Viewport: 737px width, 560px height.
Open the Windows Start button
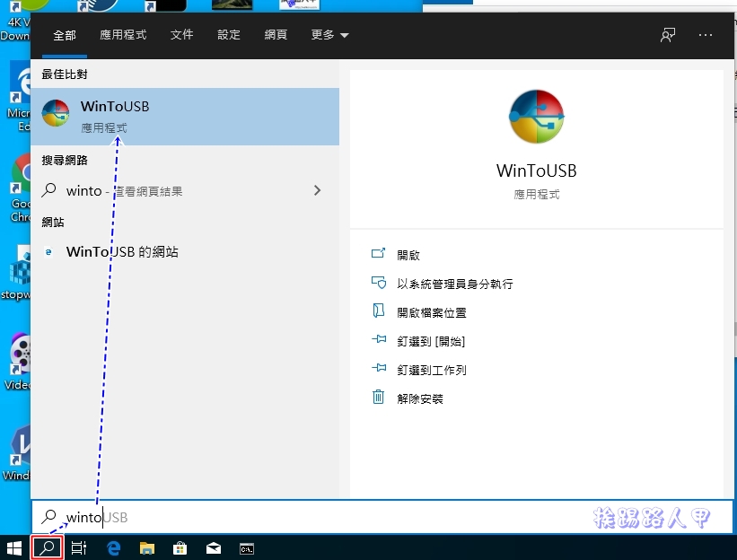[x=14, y=547]
